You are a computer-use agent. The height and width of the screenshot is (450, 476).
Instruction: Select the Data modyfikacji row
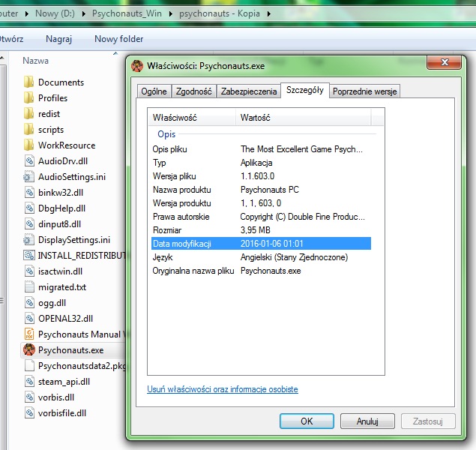pyautogui.click(x=261, y=244)
